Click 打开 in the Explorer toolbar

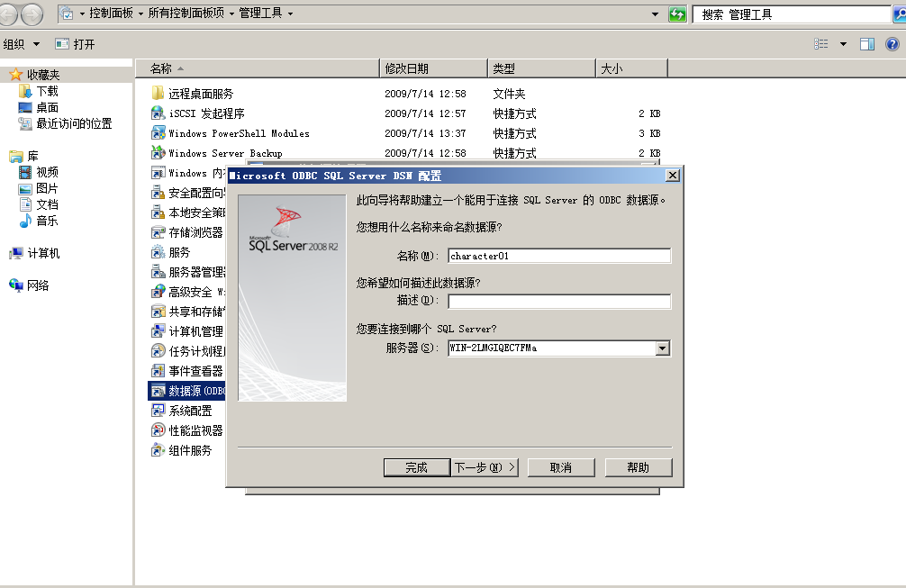(75, 44)
